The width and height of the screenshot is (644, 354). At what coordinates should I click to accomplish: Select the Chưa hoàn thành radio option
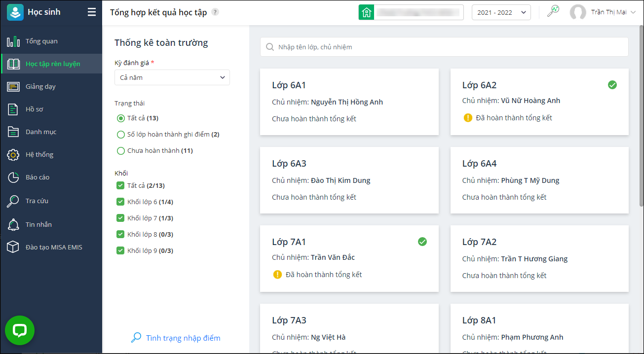coord(121,151)
